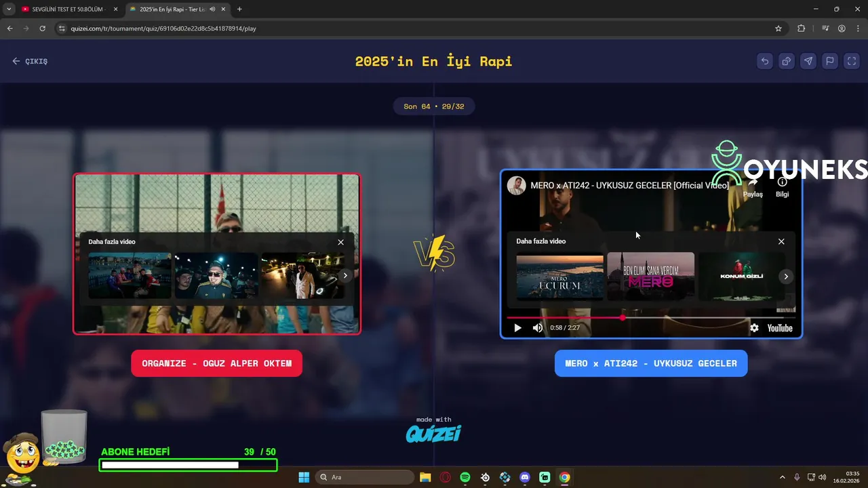Viewport: 868px width, 488px height.
Task: Open the video on YouTube via logo
Action: click(x=780, y=328)
